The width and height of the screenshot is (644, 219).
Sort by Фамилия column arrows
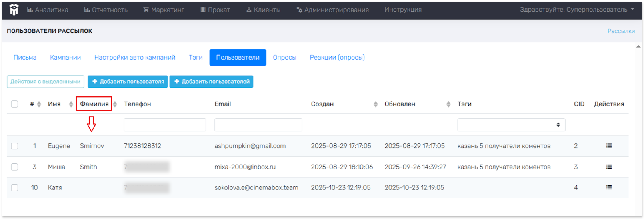115,104
